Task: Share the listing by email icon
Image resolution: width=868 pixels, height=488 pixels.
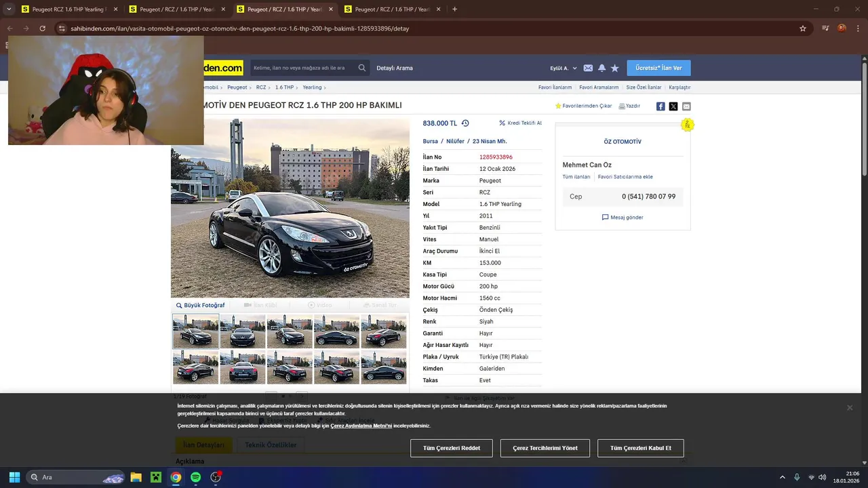Action: [x=686, y=106]
